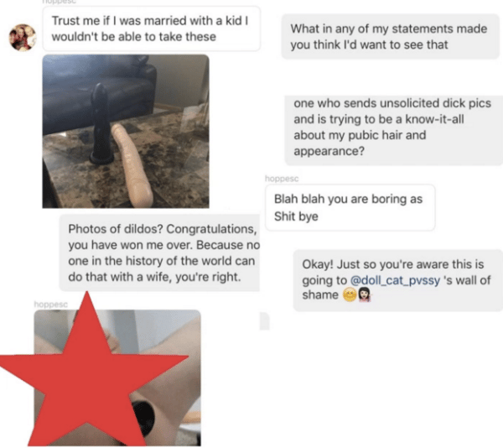The height and width of the screenshot is (448, 503).
Task: Select the small gray bubble fragment below the Photos message
Action: [x=264, y=321]
